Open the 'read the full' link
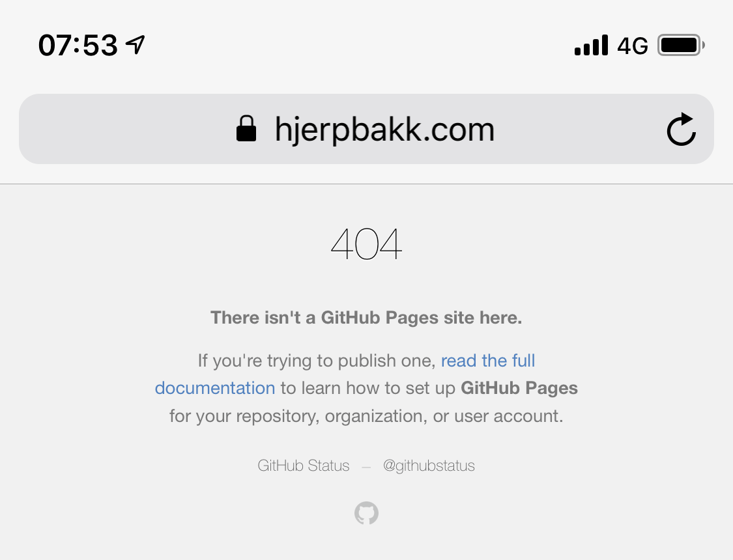This screenshot has width=733, height=560. (x=488, y=361)
